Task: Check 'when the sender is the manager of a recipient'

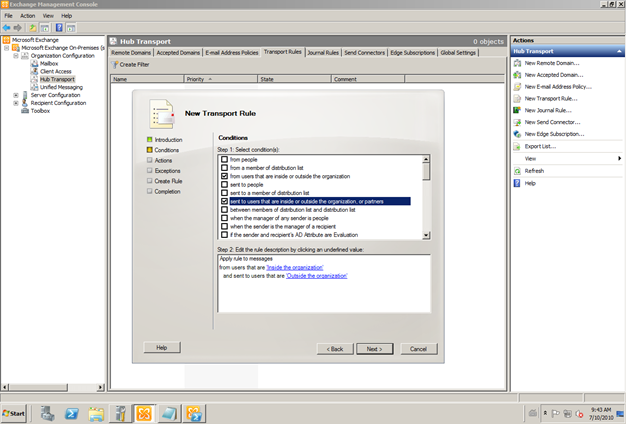Action: (x=224, y=226)
